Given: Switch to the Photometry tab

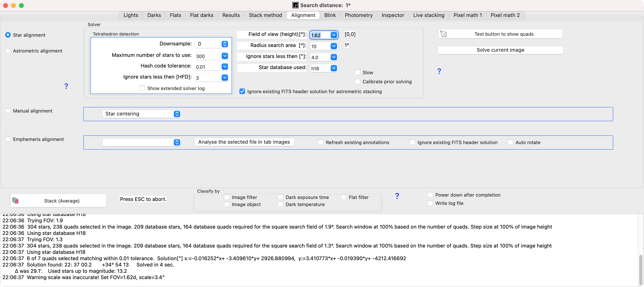Looking at the screenshot, I should [359, 15].
